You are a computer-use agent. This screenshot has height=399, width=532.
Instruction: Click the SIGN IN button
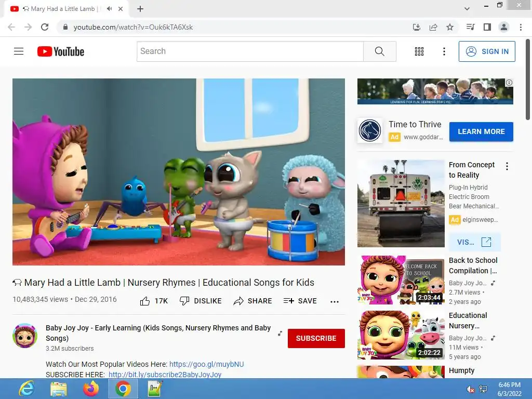point(487,51)
